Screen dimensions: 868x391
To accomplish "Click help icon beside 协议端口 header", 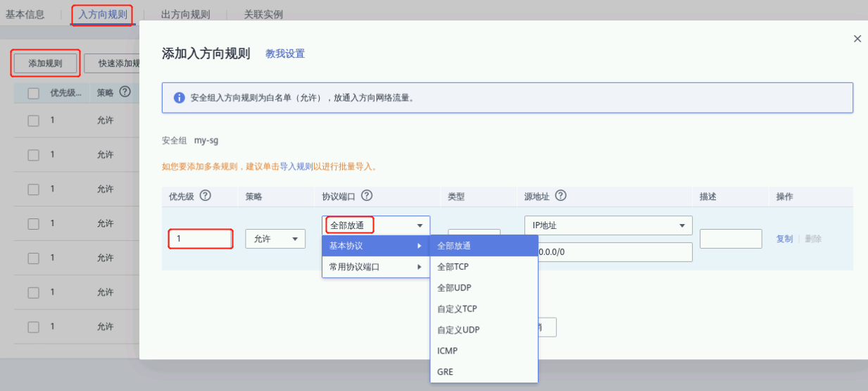I will pyautogui.click(x=367, y=196).
